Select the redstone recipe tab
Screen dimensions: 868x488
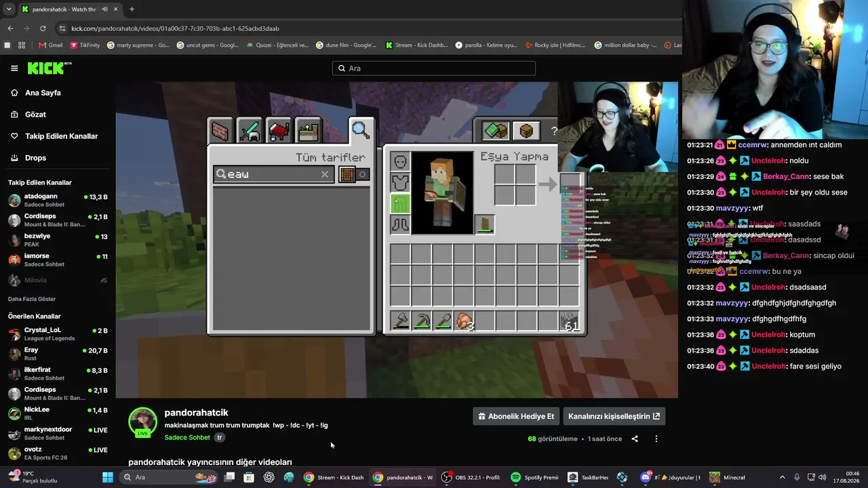tap(307, 131)
